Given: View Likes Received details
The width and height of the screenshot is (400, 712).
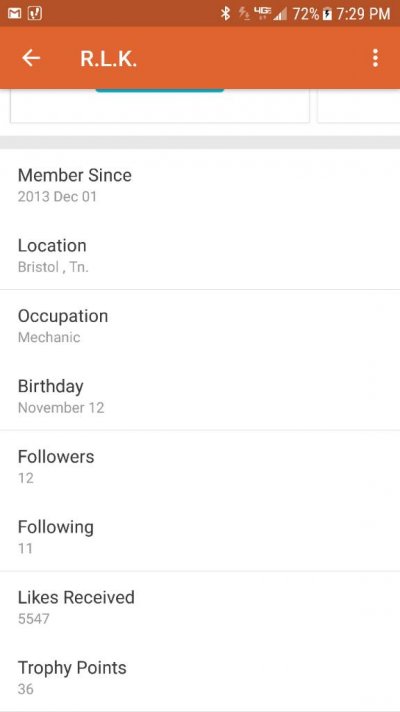Looking at the screenshot, I should (x=200, y=607).
